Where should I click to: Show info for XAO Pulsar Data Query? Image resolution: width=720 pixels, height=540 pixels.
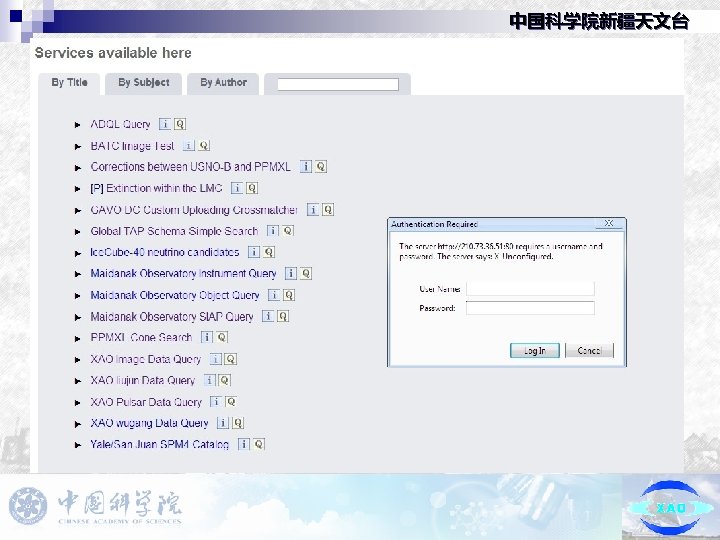coord(216,402)
